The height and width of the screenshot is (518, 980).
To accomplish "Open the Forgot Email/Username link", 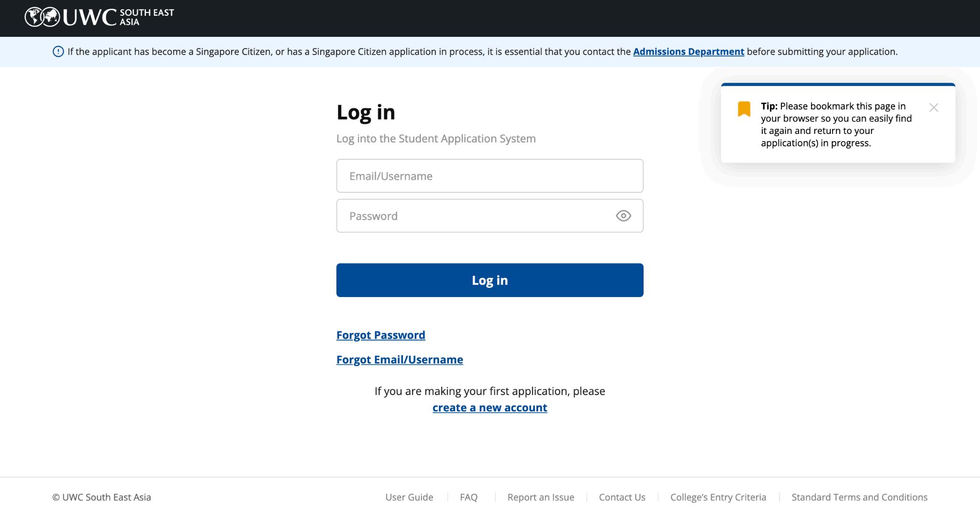I will tap(400, 359).
